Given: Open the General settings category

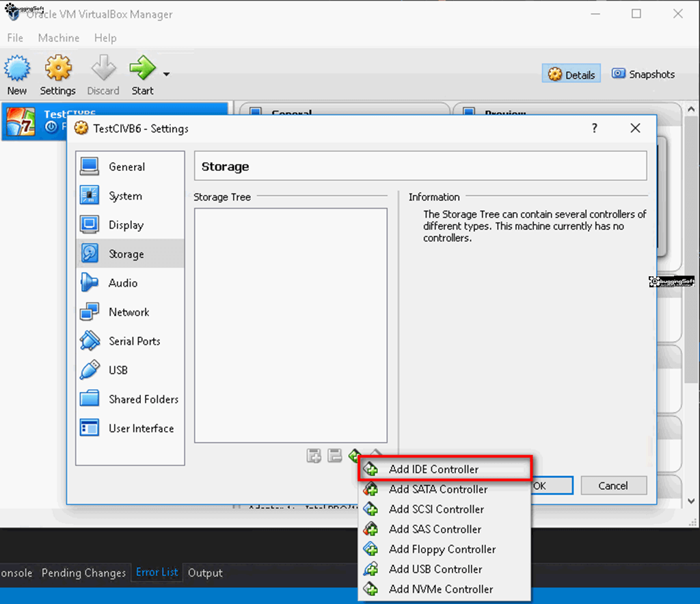Looking at the screenshot, I should coord(130,167).
